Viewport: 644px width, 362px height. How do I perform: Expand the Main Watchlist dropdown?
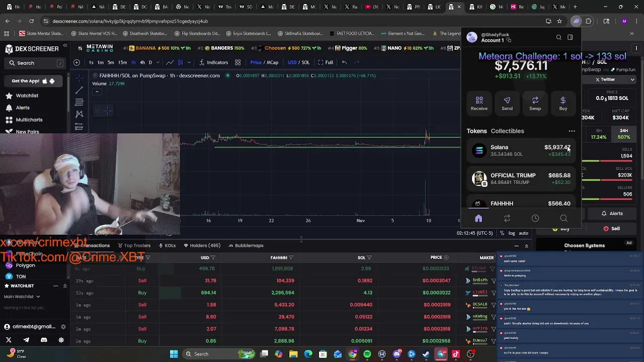click(x=22, y=297)
